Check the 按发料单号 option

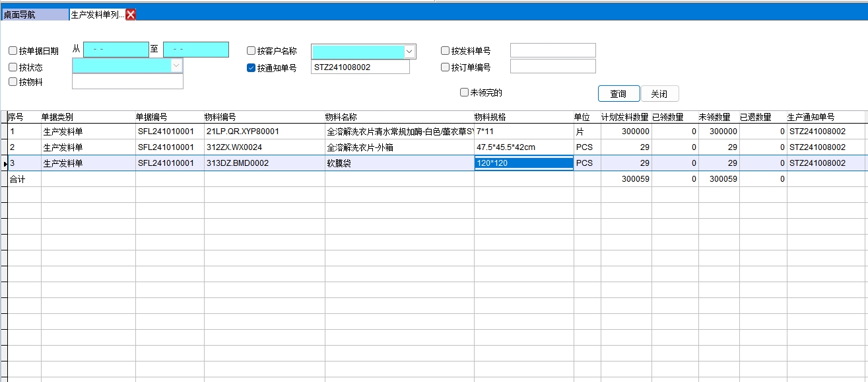tap(445, 51)
